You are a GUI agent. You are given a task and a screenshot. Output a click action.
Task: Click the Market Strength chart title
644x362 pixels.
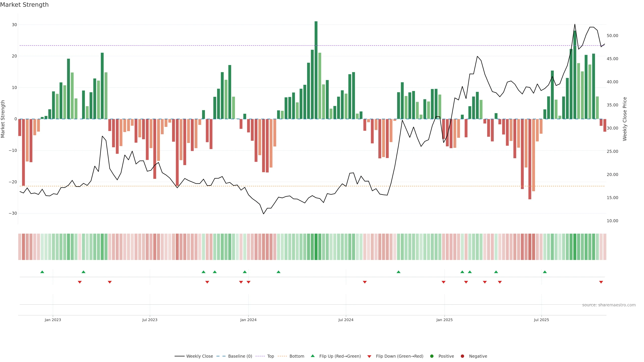(24, 5)
